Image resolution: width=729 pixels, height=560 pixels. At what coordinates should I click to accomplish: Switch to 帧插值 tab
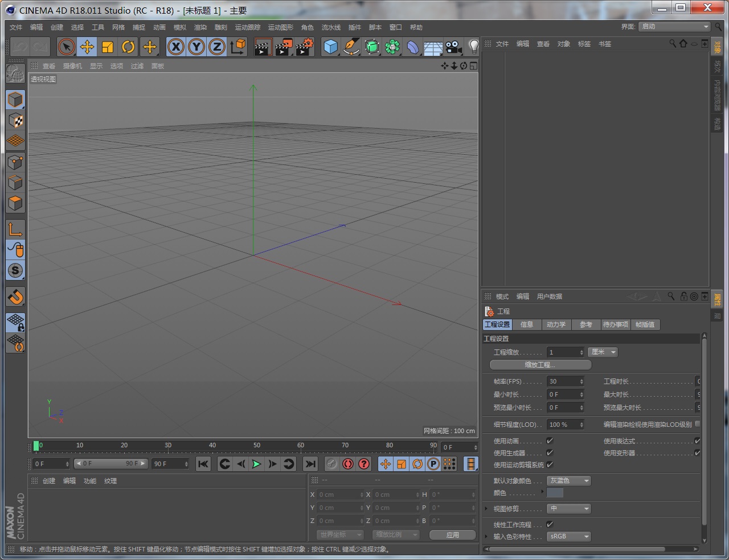pyautogui.click(x=645, y=324)
